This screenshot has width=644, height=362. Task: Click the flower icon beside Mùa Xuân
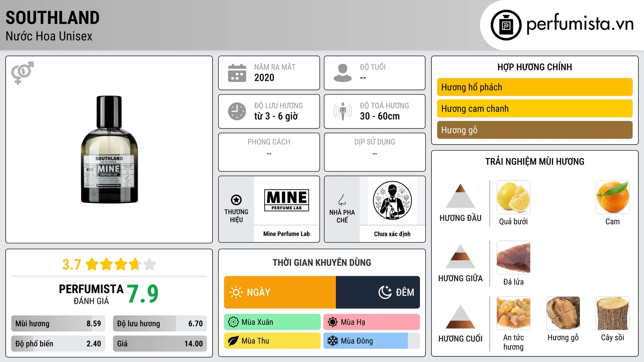(x=233, y=322)
